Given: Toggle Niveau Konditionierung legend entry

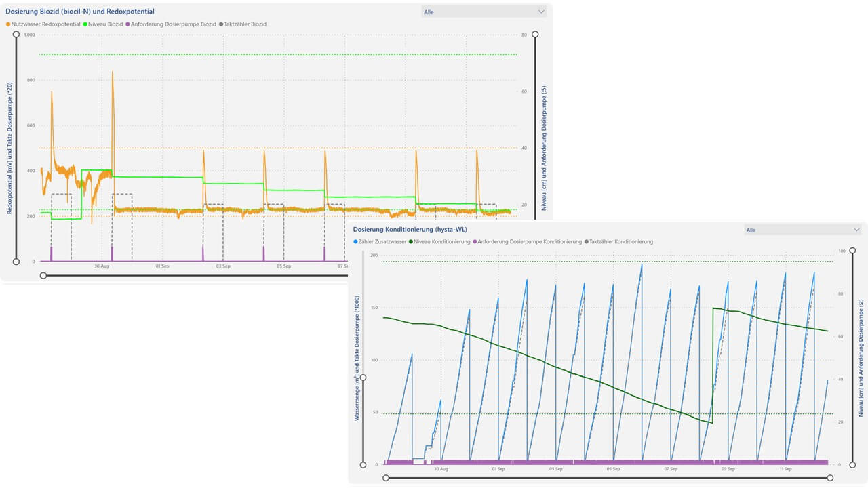Looking at the screenshot, I should (440, 241).
